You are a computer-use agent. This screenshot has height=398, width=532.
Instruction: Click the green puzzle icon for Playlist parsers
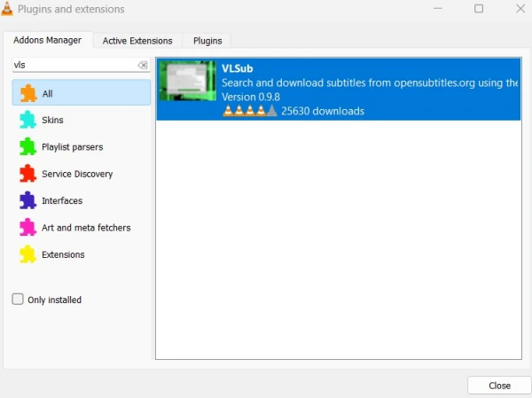point(27,146)
